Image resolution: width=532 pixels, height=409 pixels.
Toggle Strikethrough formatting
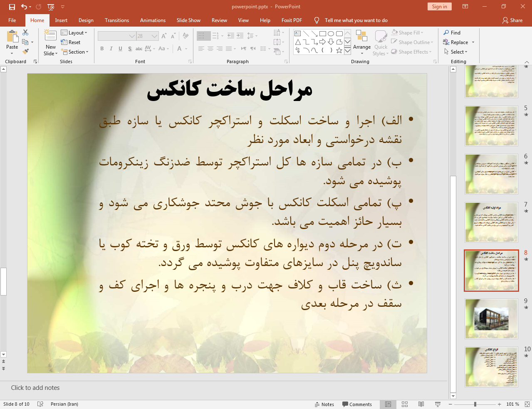coord(139,49)
